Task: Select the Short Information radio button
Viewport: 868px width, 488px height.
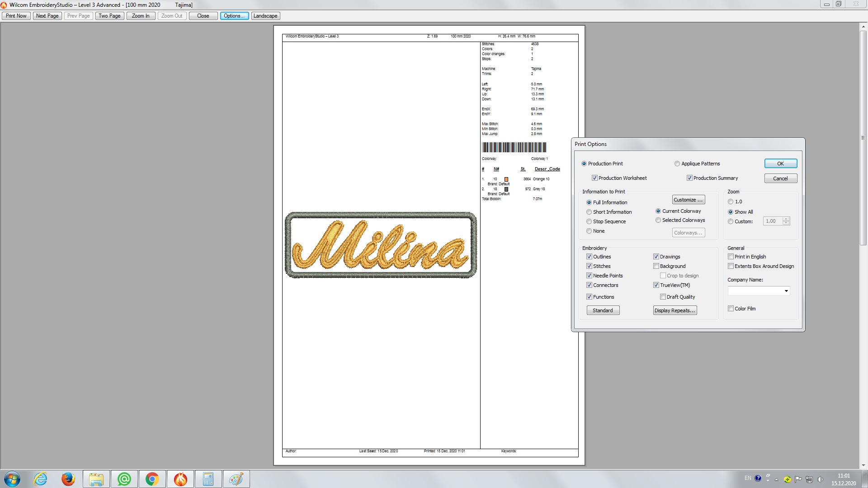Action: (x=589, y=212)
